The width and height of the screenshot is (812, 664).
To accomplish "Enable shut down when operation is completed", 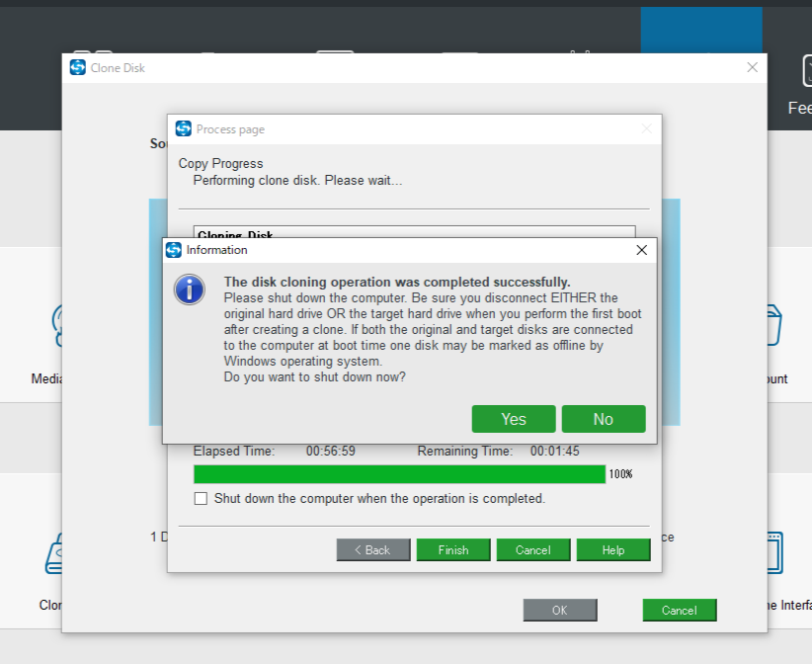I will pyautogui.click(x=202, y=499).
